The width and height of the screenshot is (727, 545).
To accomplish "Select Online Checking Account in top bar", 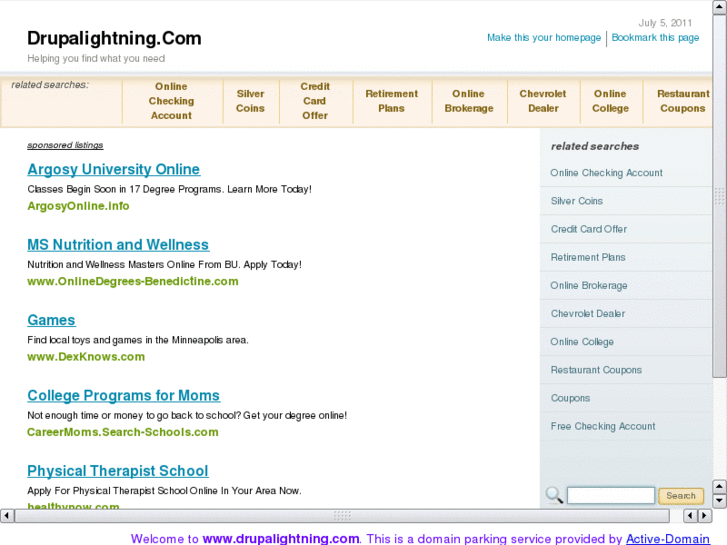I will pos(172,101).
